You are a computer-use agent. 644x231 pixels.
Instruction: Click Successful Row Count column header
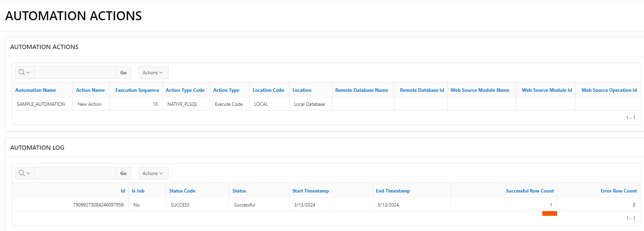(529, 191)
